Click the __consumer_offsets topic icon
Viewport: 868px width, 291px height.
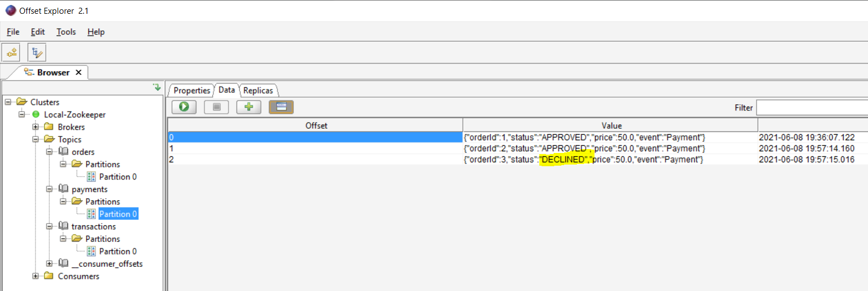tap(63, 263)
